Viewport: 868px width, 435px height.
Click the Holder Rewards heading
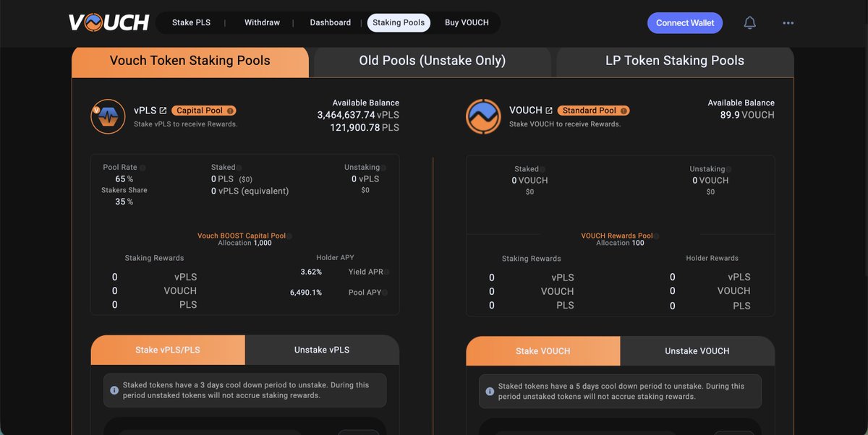point(712,259)
